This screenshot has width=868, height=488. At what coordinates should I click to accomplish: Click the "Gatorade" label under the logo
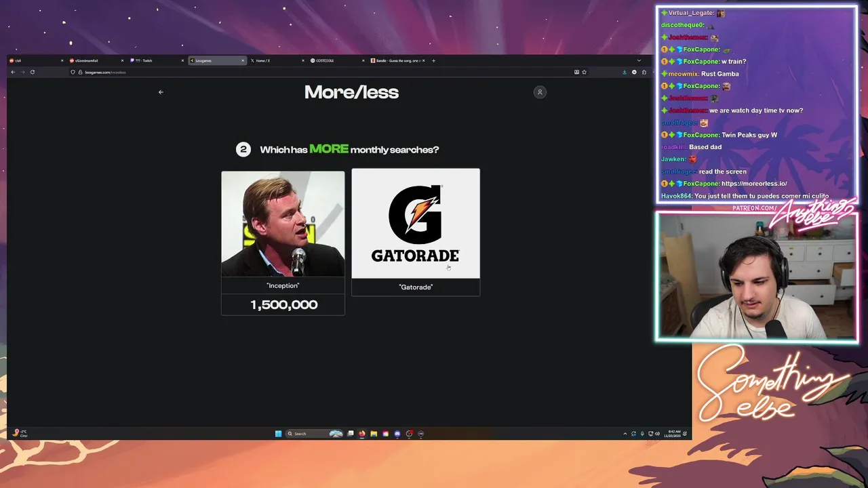pos(416,287)
